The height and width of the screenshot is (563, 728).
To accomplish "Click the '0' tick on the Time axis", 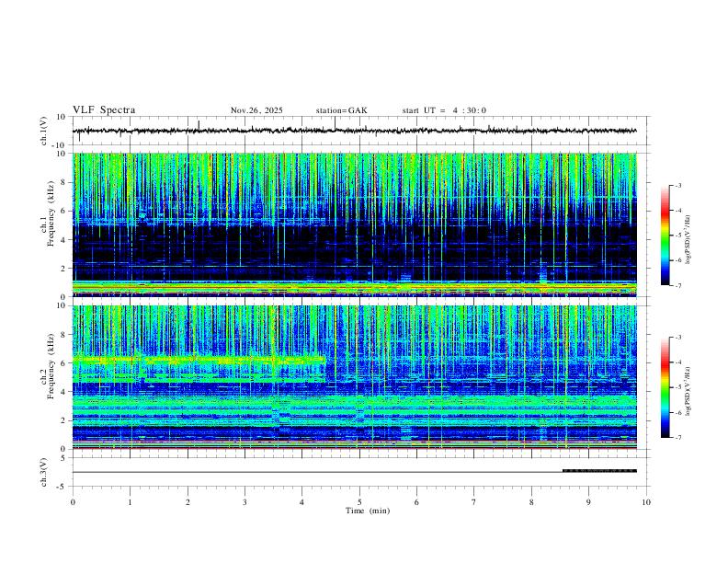I will tap(73, 502).
